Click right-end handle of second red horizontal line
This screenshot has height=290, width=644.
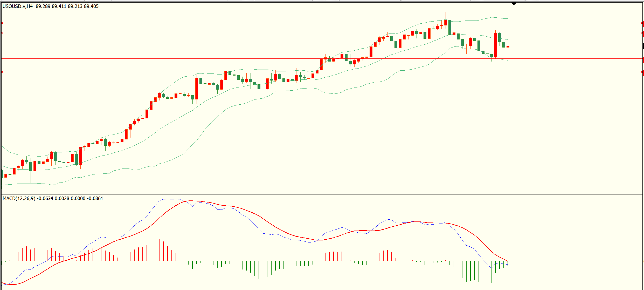coord(642,33)
